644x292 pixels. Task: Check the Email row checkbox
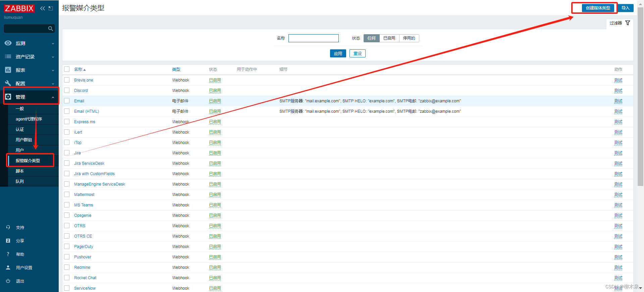tap(67, 101)
